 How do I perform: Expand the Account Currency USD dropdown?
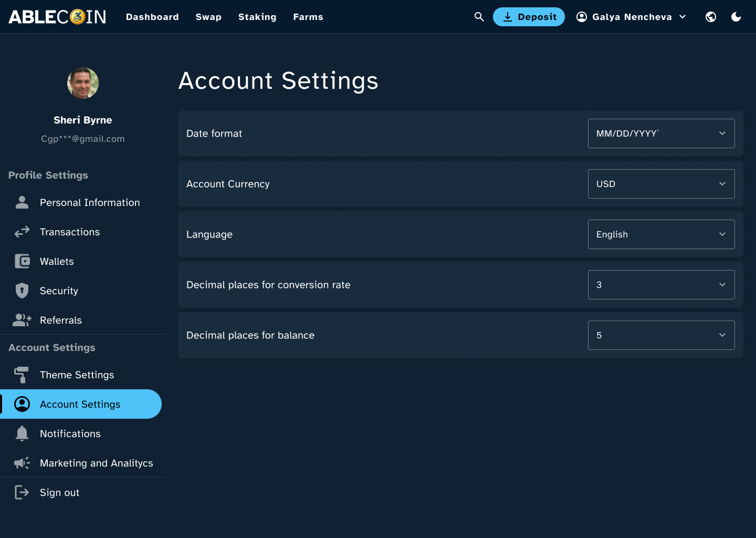[661, 184]
